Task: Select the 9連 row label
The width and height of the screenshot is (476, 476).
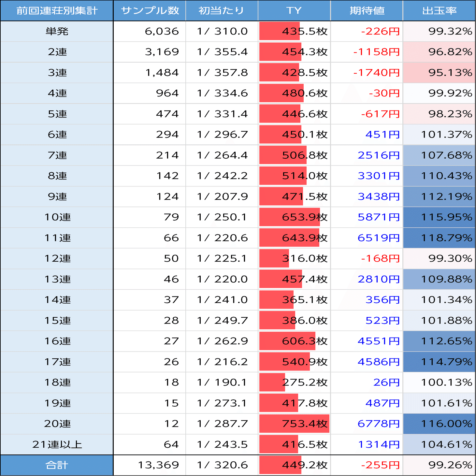Action: pyautogui.click(x=57, y=196)
